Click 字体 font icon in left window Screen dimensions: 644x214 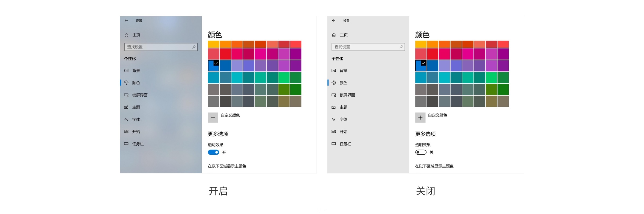pyautogui.click(x=126, y=119)
